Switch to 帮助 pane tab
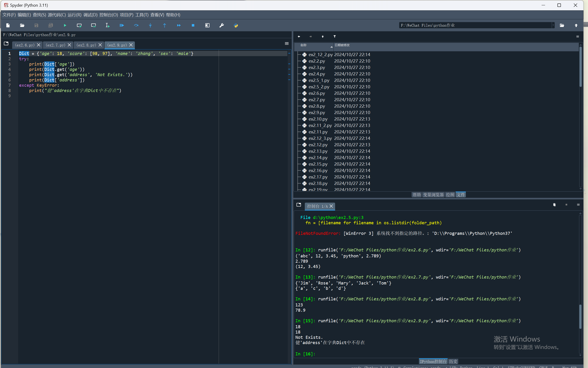 tap(416, 195)
